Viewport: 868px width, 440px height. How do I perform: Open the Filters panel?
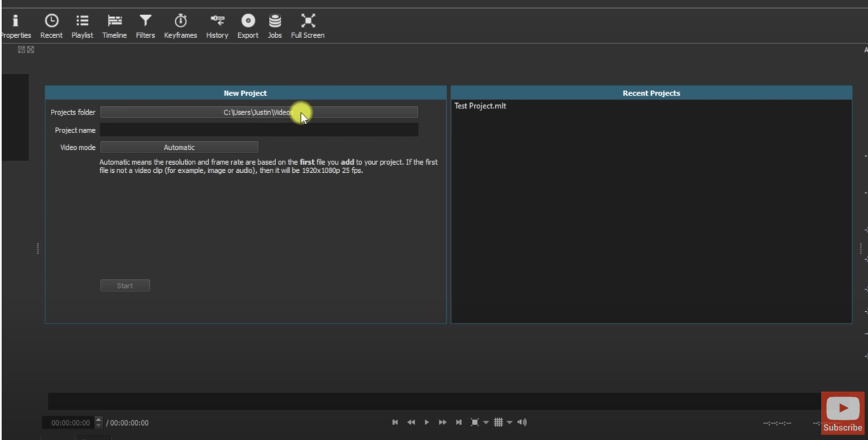pos(145,25)
